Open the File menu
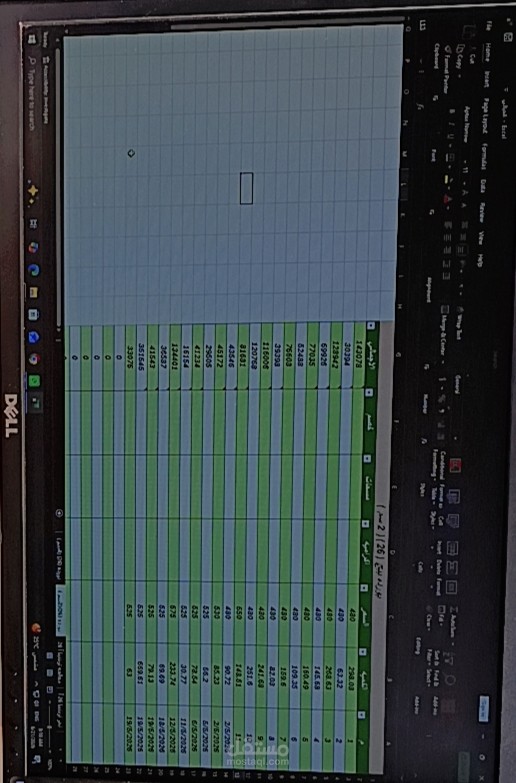The image size is (516, 783). click(488, 27)
